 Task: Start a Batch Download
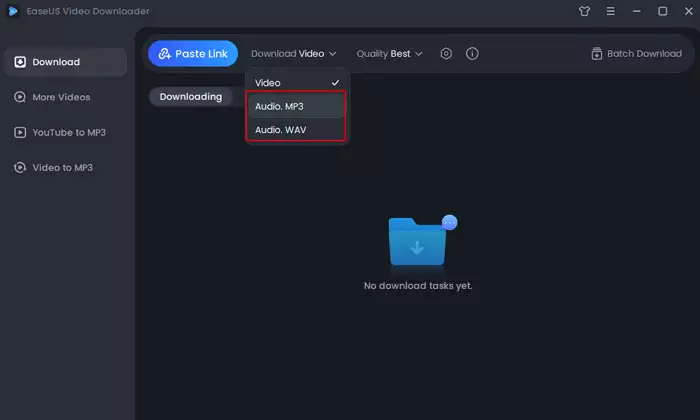coord(637,54)
